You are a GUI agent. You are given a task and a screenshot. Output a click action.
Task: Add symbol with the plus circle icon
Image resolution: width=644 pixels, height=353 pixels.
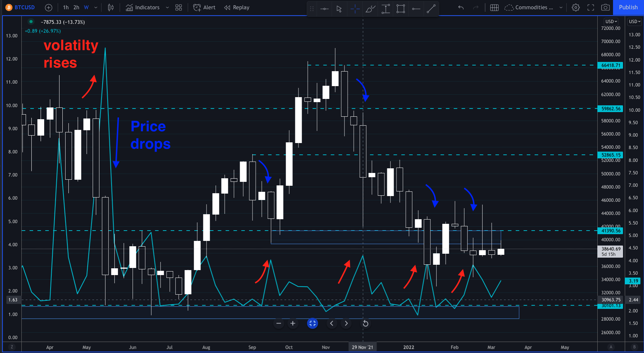pos(48,7)
